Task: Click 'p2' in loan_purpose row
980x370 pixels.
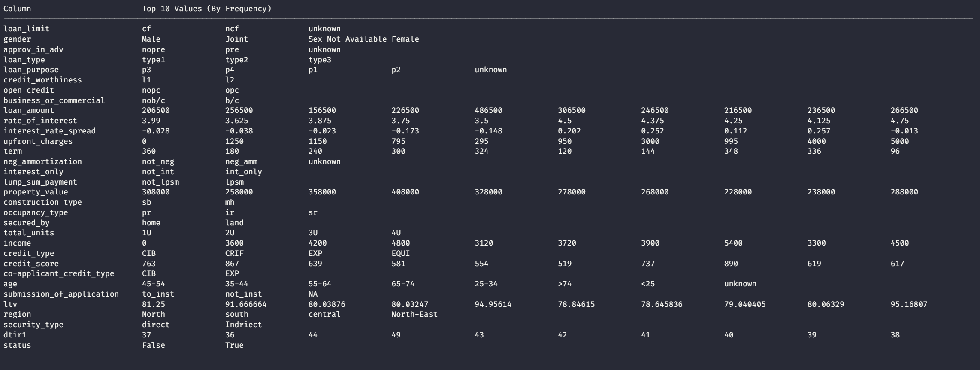Action: point(396,70)
